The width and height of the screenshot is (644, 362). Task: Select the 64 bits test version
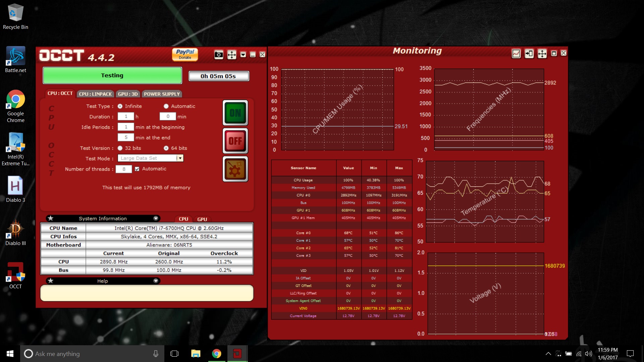point(166,148)
